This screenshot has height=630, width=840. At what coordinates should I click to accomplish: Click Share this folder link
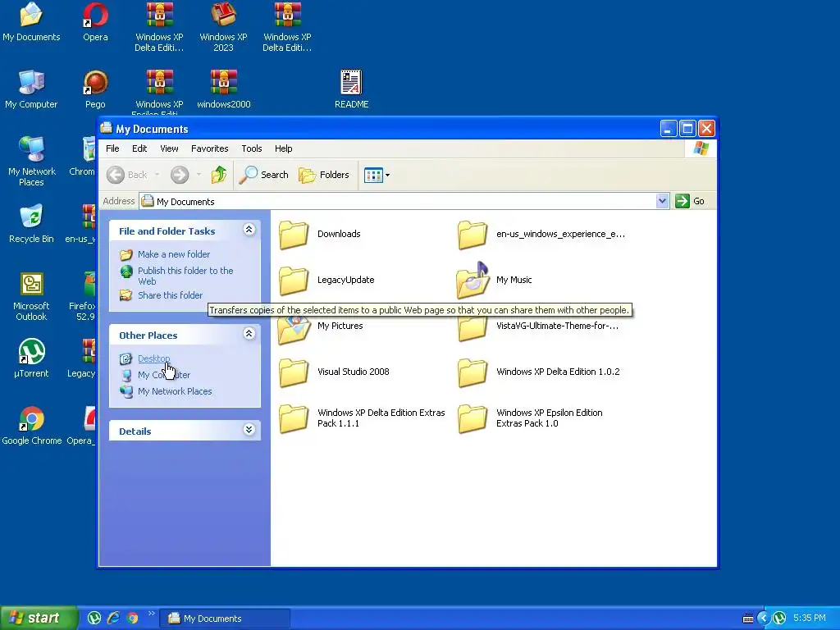coord(170,295)
